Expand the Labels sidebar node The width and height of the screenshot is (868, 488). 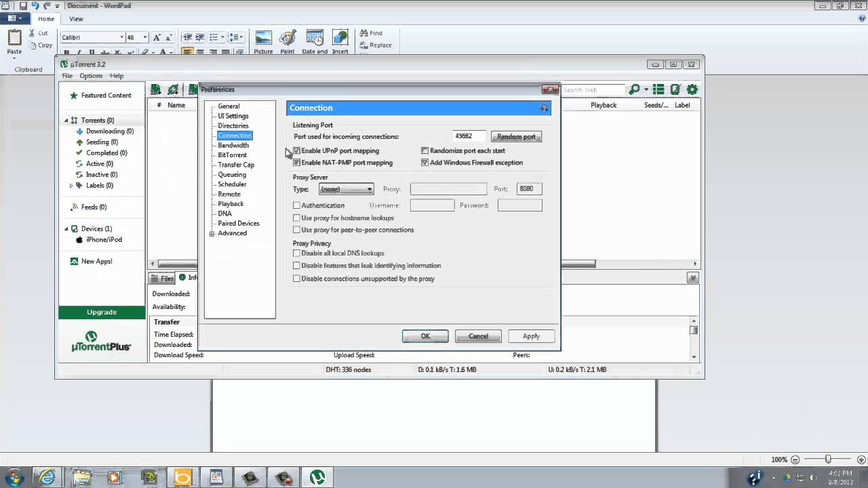tap(71, 186)
